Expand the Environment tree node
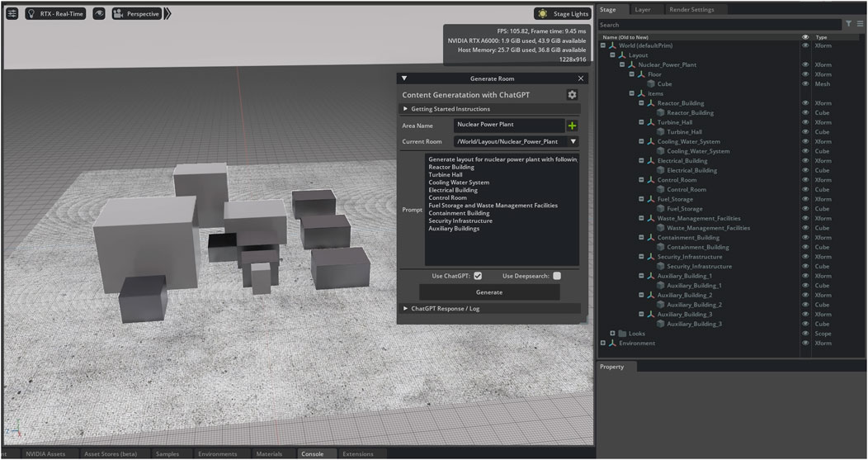The height and width of the screenshot is (460, 868). [x=603, y=343]
